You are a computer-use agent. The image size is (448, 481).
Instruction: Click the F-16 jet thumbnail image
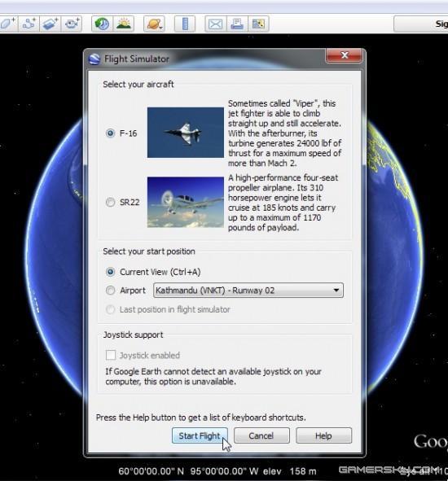tap(186, 133)
